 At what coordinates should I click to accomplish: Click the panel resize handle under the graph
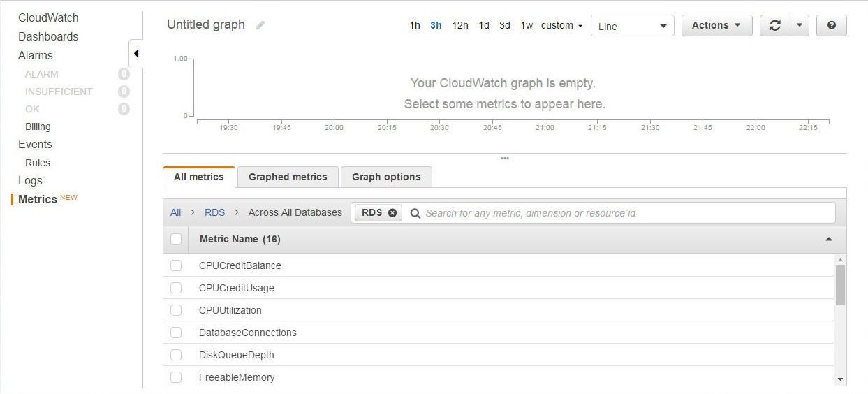(x=505, y=159)
